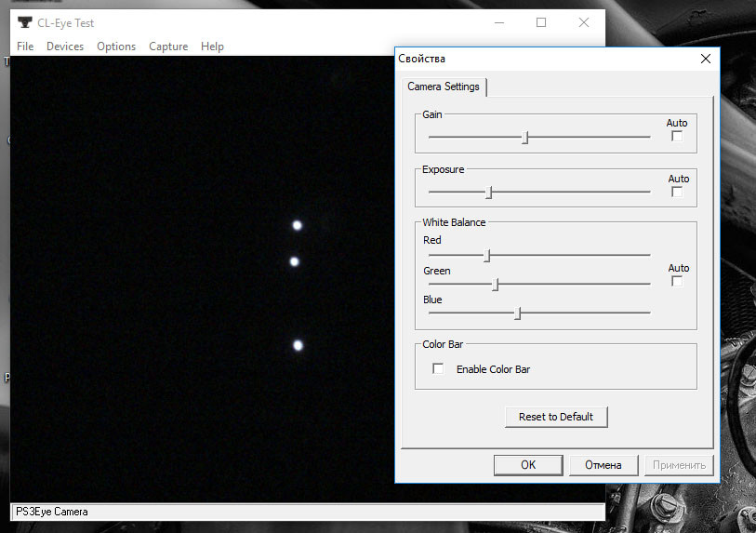Image resolution: width=756 pixels, height=533 pixels.
Task: Toggle the White Balance Auto checkbox
Action: 677,282
